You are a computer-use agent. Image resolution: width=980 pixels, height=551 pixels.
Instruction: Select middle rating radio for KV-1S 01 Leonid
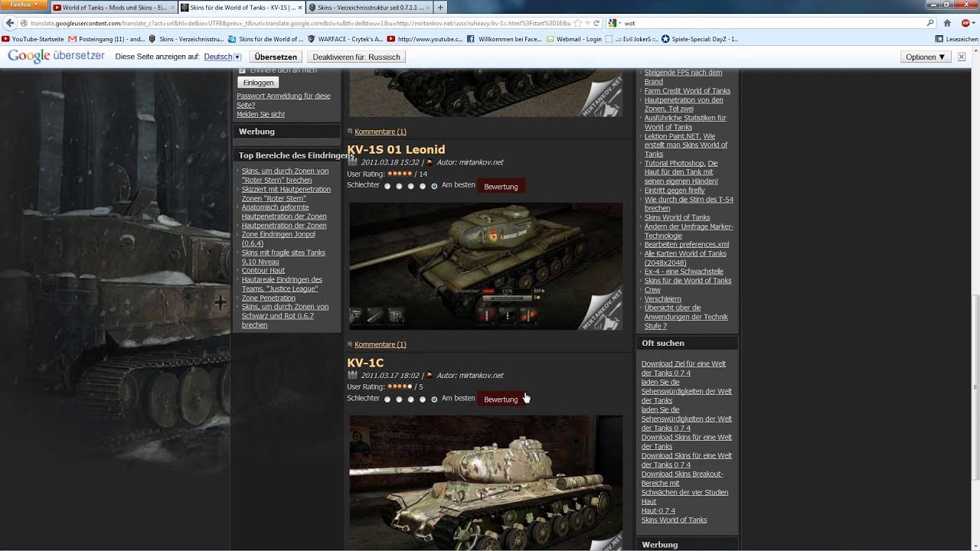click(410, 186)
